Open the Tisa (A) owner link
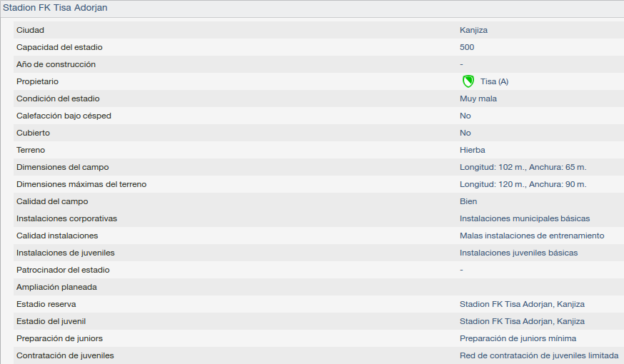 pyautogui.click(x=494, y=81)
